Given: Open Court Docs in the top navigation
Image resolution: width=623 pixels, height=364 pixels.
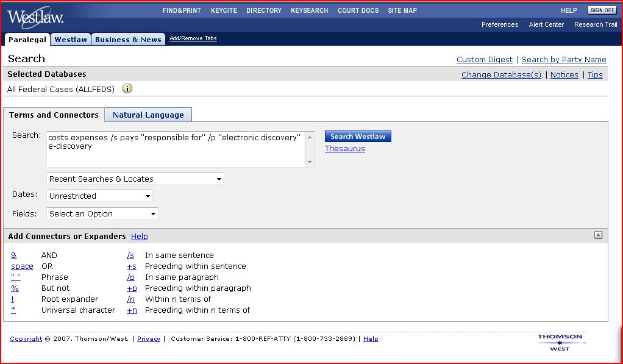Looking at the screenshot, I should click(358, 10).
